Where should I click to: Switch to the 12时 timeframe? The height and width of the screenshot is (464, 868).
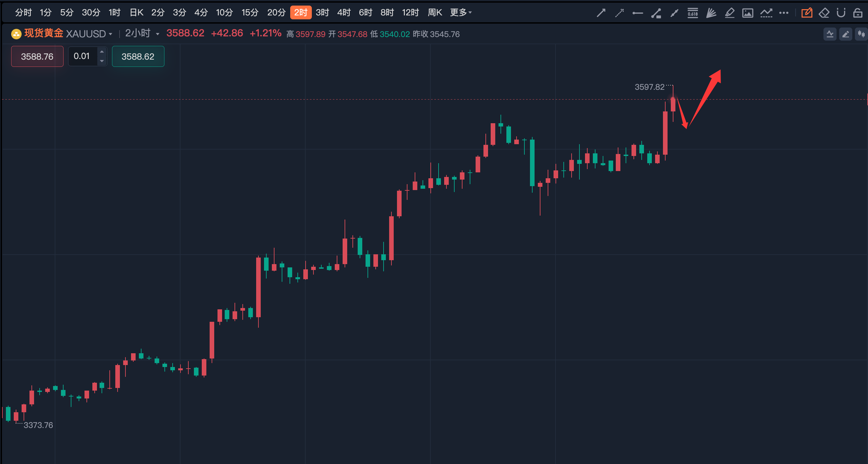coord(410,13)
